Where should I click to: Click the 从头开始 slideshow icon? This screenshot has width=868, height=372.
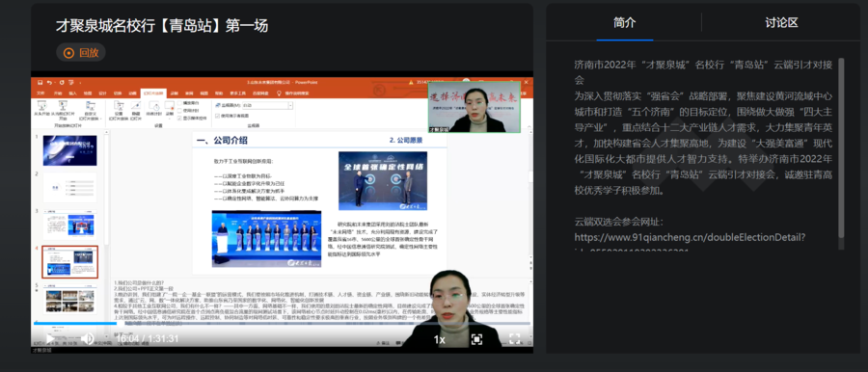pos(42,106)
